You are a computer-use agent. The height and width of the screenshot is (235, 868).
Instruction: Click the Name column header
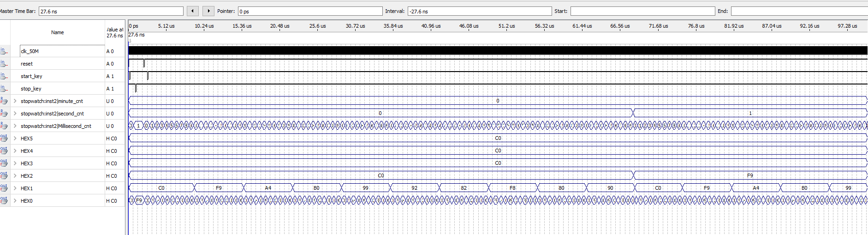point(58,32)
